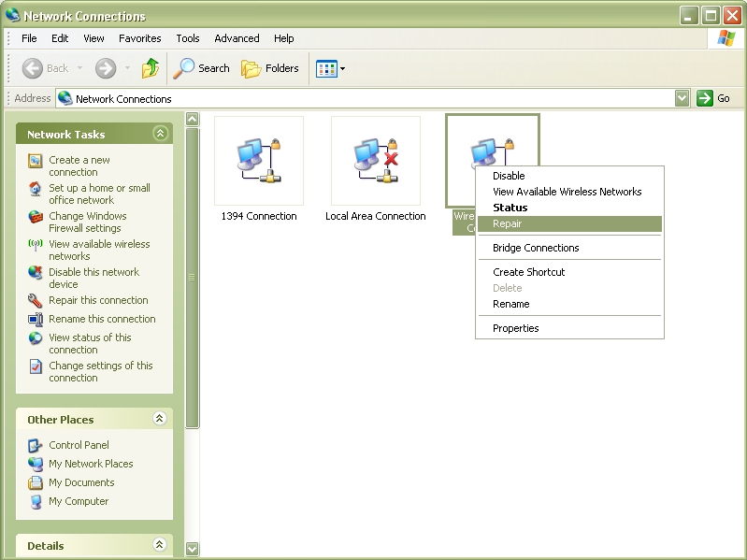Click inside the Address bar field
Screen dimensions: 747x560
tap(374, 98)
